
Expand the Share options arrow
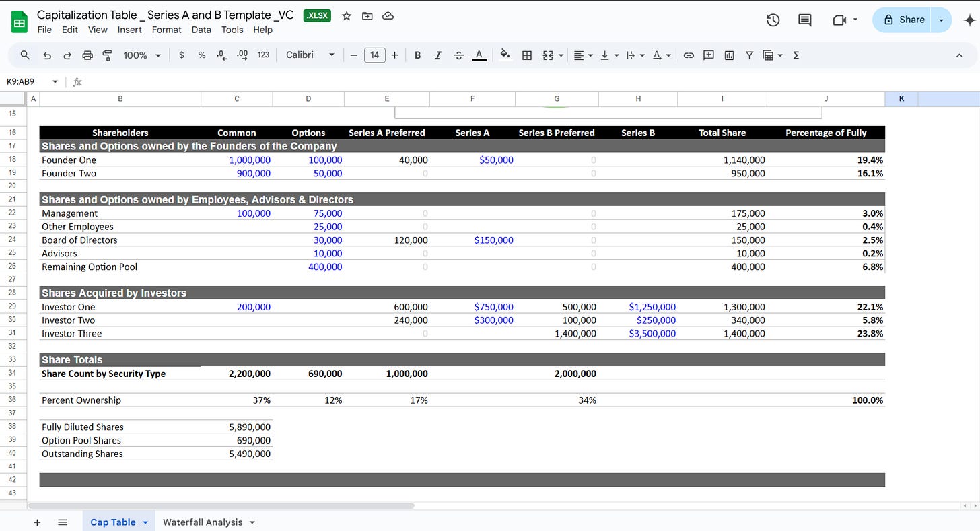(x=942, y=20)
